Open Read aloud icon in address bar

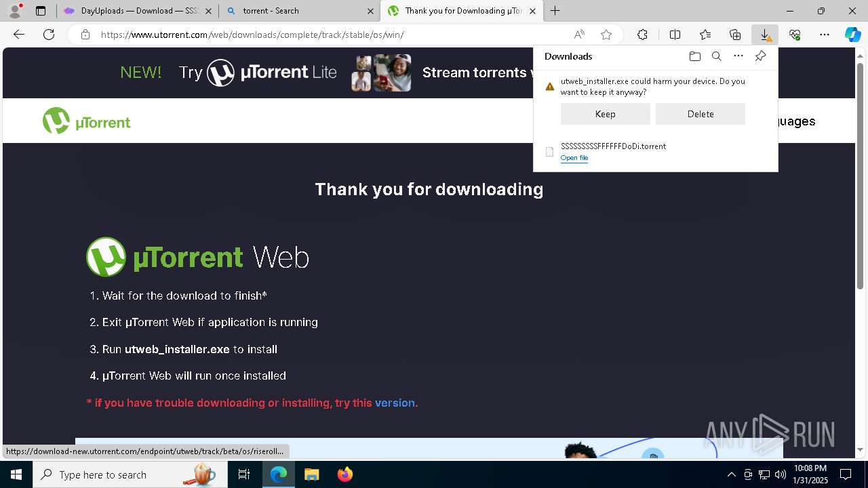point(579,35)
